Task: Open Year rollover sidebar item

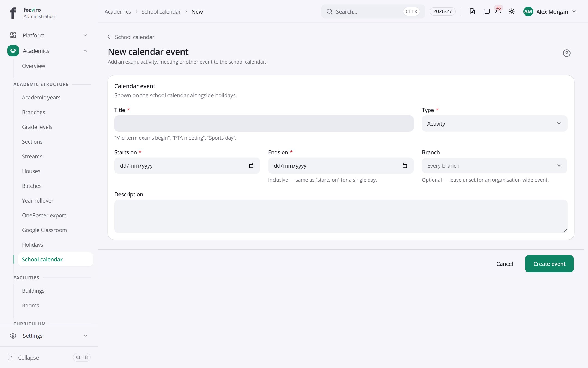Action: tap(38, 201)
